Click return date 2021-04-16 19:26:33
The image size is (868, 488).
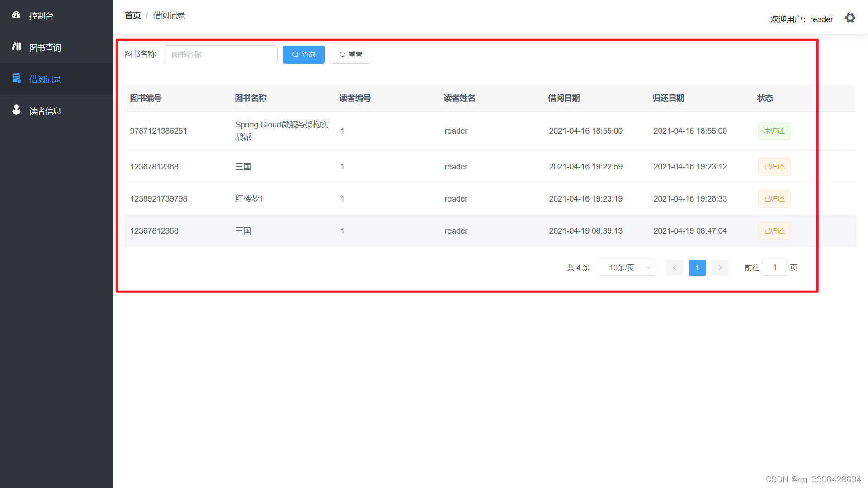pyautogui.click(x=690, y=199)
